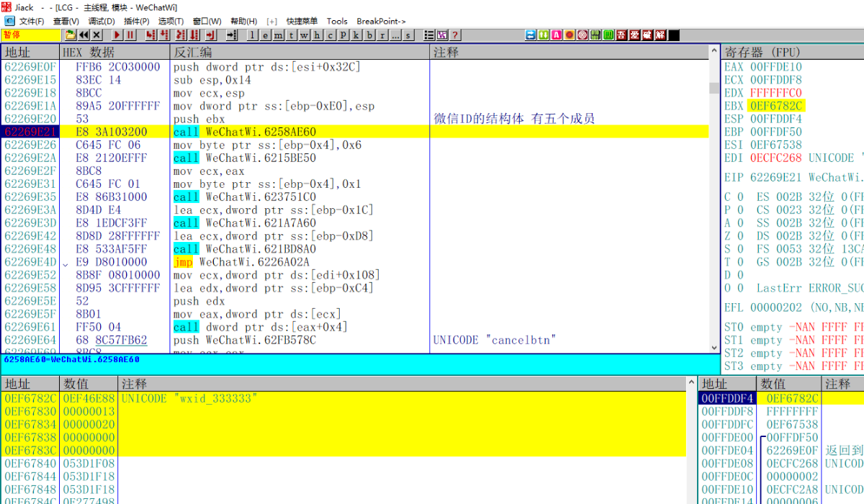The width and height of the screenshot is (864, 504).
Task: Click the 爱 toolbar icon
Action: [x=634, y=35]
